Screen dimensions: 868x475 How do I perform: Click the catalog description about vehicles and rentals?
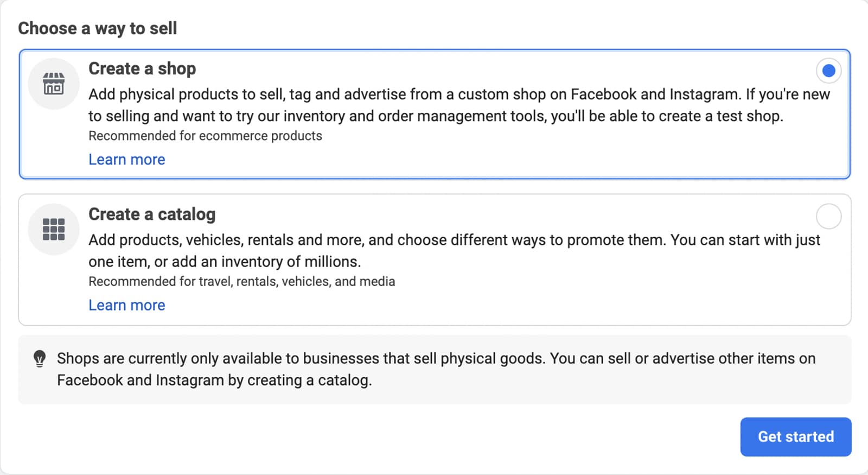point(455,251)
